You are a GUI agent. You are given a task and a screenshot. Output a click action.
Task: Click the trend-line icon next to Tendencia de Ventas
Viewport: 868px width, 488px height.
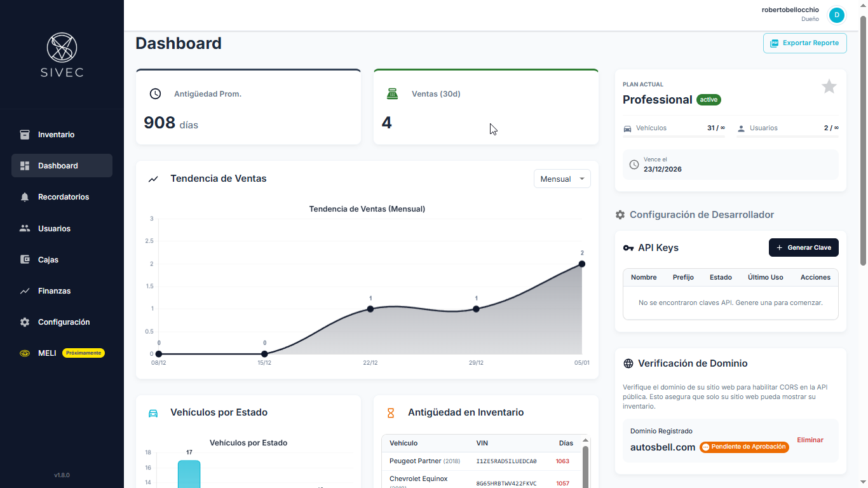[x=153, y=179]
